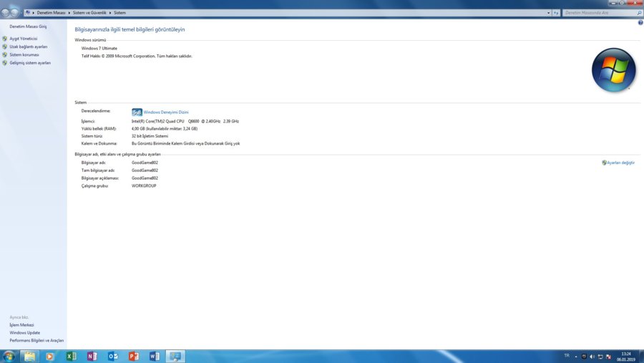644x363 pixels.
Task: Expand the arrow after Denetim Masası breadcrumb
Action: coord(69,13)
